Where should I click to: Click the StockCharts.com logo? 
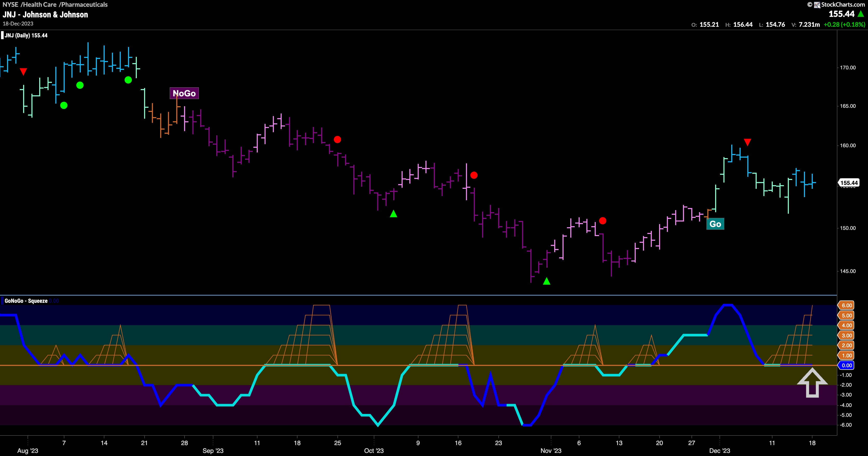click(x=839, y=4)
